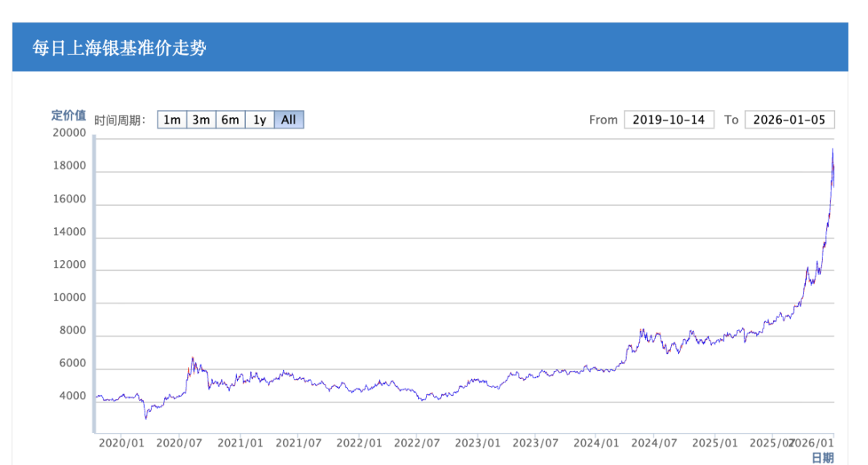Select the 1m time period button
The image size is (868, 465).
click(171, 120)
